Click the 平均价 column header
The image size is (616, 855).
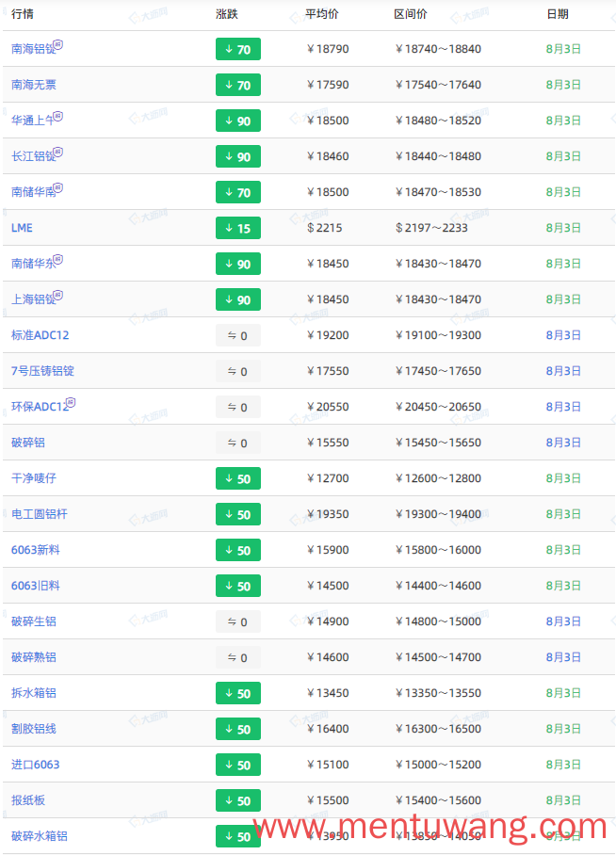point(322,13)
